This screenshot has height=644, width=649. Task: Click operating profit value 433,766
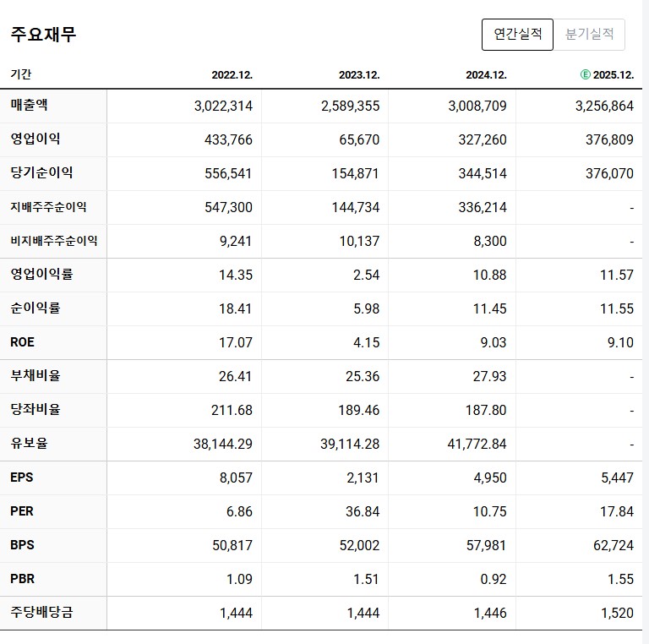[x=228, y=140]
